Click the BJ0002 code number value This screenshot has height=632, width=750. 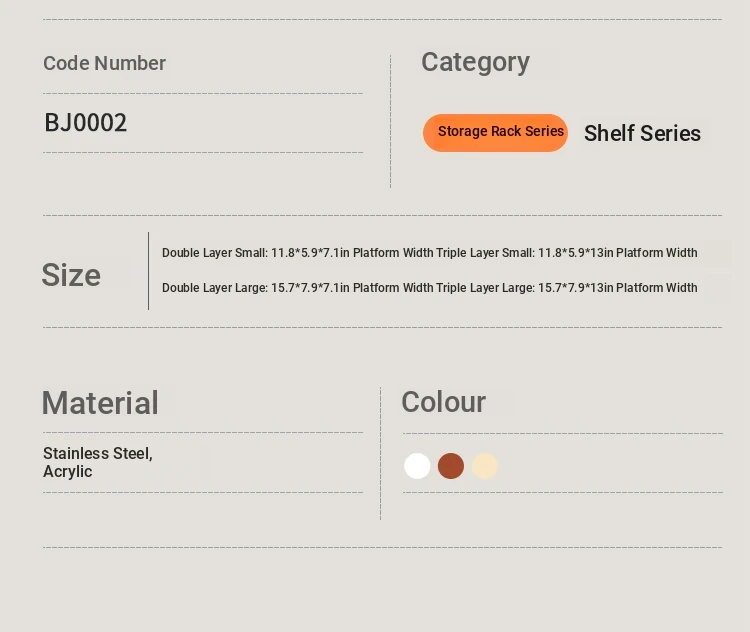pyautogui.click(x=86, y=122)
